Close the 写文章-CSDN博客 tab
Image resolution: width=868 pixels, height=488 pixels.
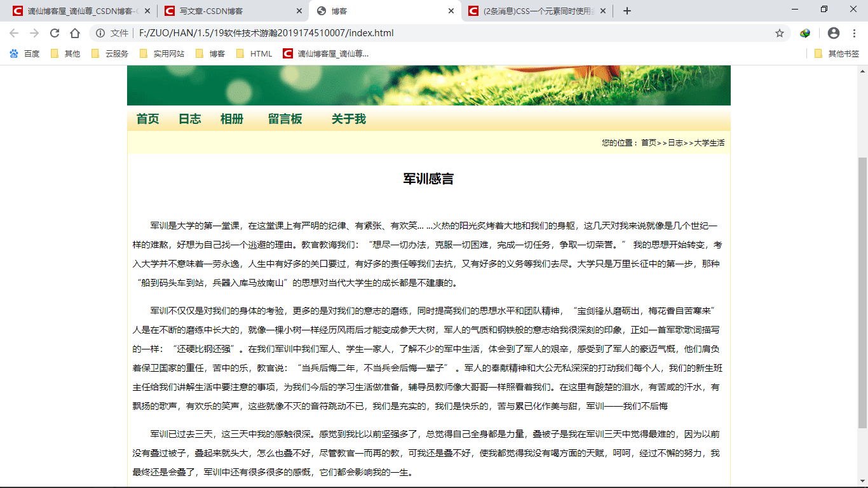[x=299, y=11]
